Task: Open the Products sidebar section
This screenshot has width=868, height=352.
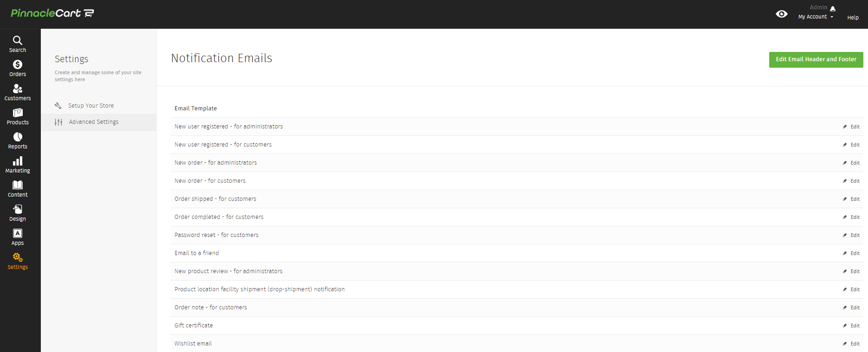Action: pos(18,116)
